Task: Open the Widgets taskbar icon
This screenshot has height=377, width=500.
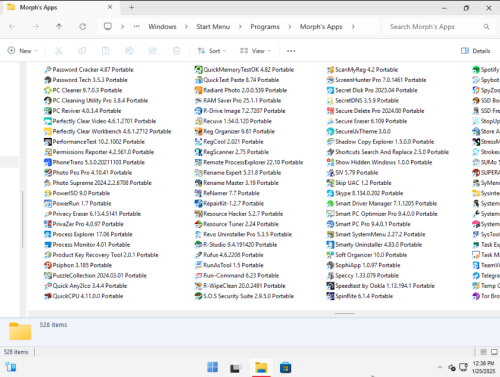Action: point(11,367)
